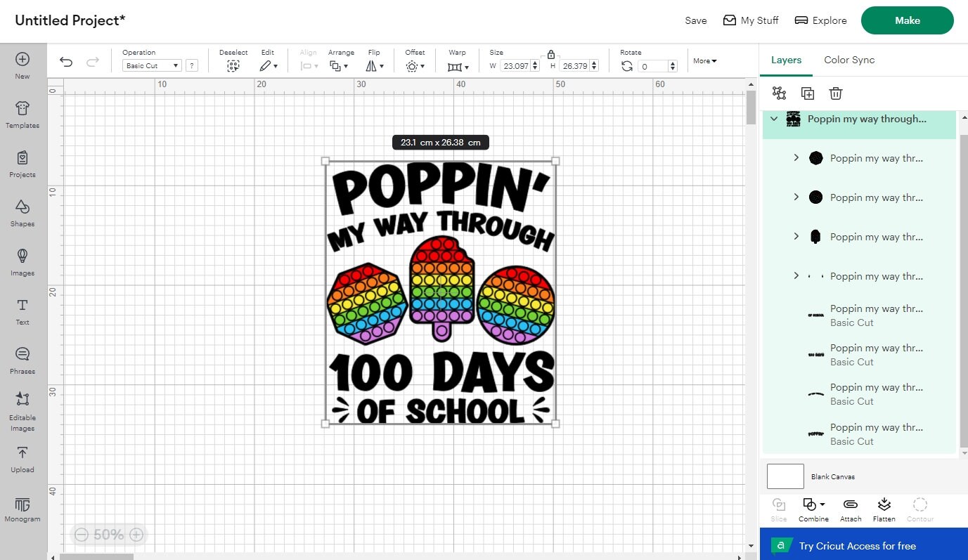The width and height of the screenshot is (968, 560).
Task: Delete the selected layer
Action: [835, 93]
